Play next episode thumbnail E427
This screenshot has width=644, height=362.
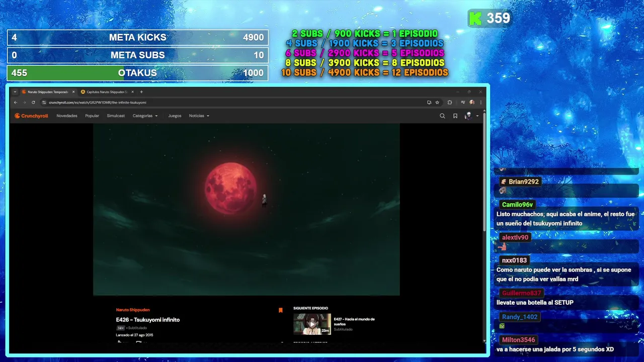point(312,324)
